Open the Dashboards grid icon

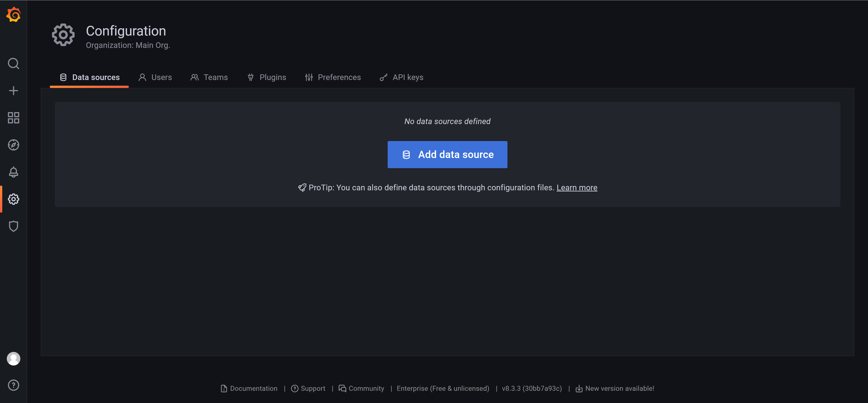click(14, 118)
